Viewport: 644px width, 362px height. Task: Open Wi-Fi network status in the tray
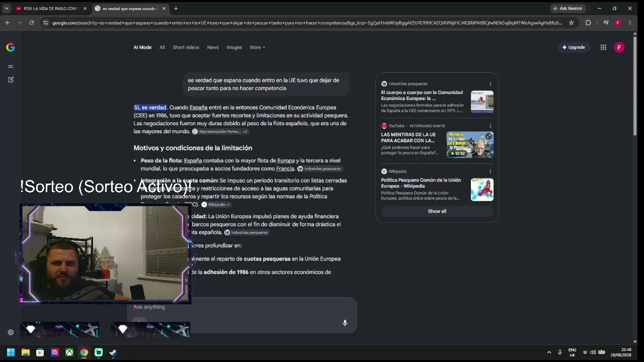tap(585, 352)
